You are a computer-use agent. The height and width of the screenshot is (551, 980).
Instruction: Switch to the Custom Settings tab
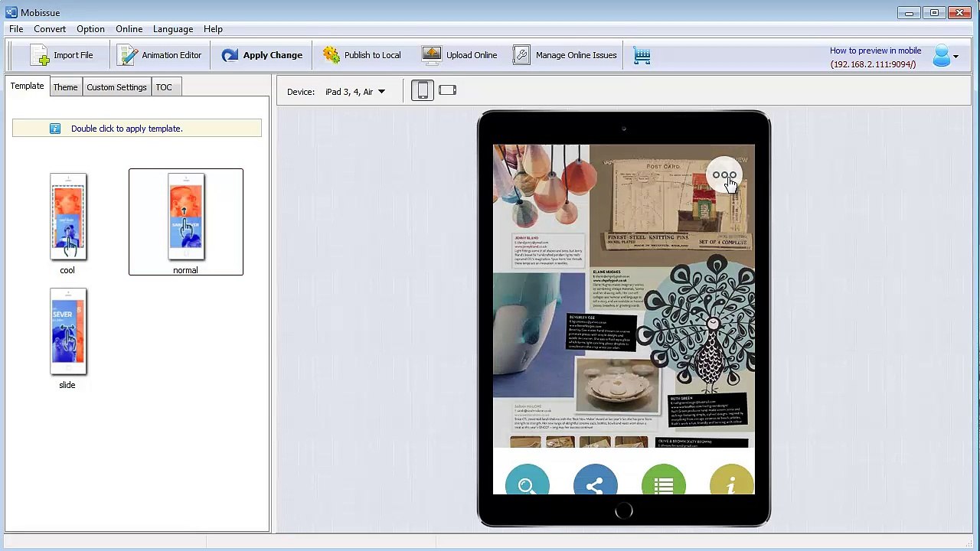pos(116,87)
